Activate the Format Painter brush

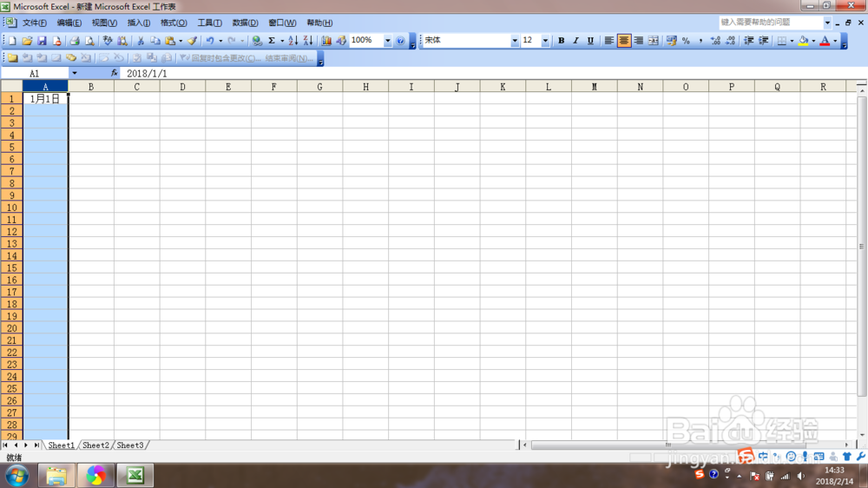192,41
